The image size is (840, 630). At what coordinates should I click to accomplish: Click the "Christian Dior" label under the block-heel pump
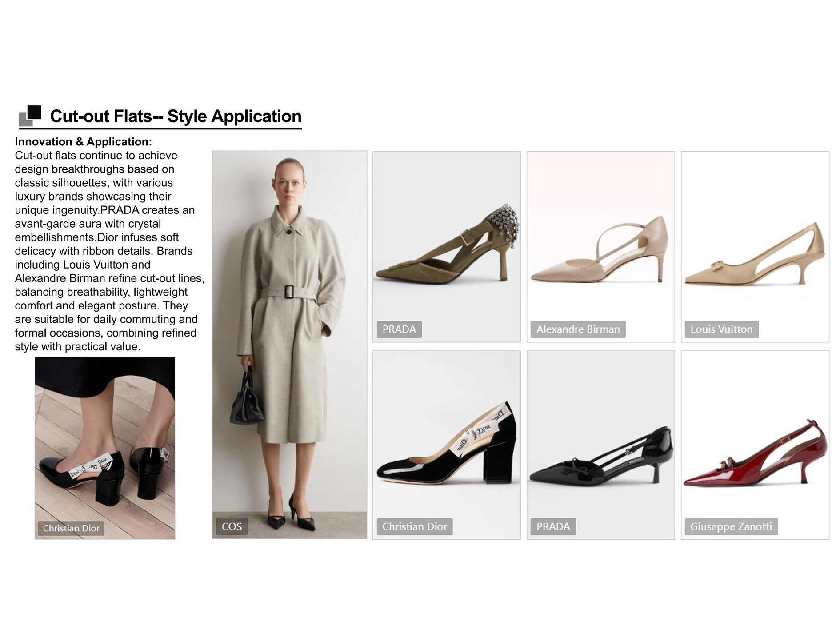415,526
